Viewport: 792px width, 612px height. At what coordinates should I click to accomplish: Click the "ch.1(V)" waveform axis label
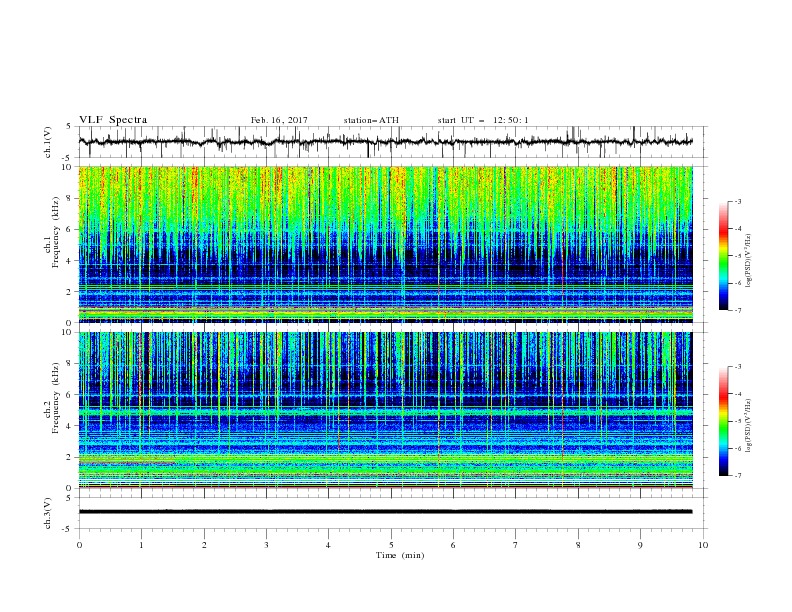(x=47, y=142)
